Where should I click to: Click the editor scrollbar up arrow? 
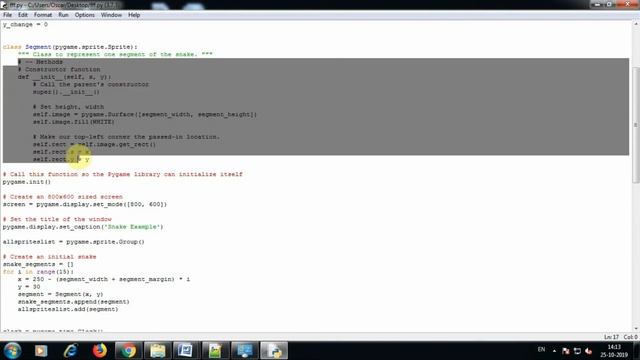coord(636,24)
